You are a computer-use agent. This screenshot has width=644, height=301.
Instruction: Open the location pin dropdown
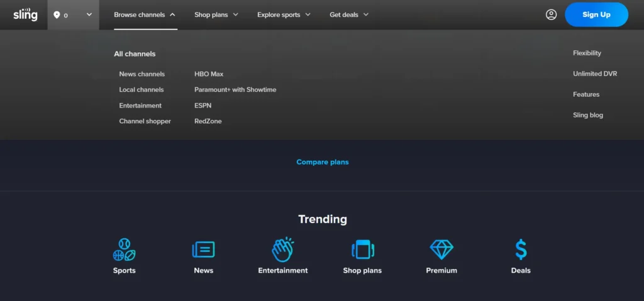(73, 15)
